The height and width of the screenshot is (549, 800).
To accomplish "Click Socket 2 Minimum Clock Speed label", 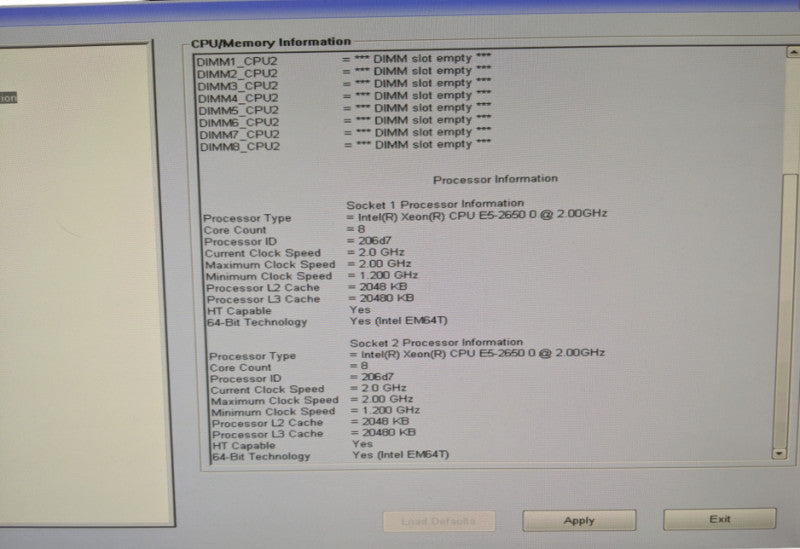I will click(x=273, y=412).
